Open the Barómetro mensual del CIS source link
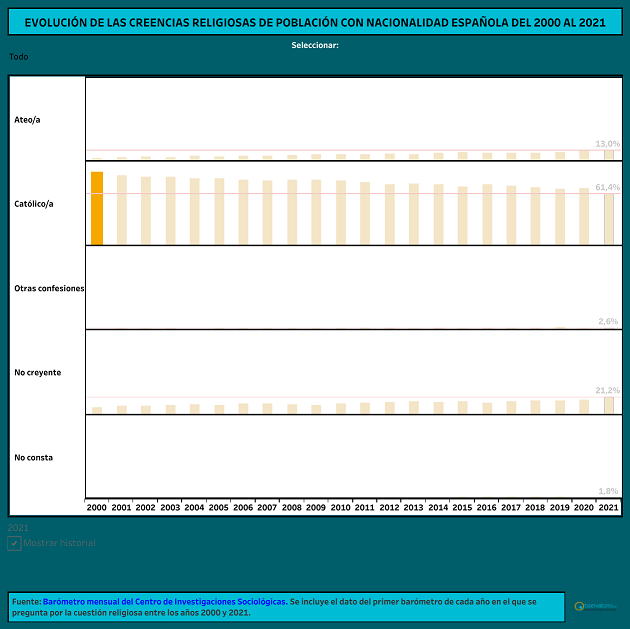630x629 pixels. 164,602
